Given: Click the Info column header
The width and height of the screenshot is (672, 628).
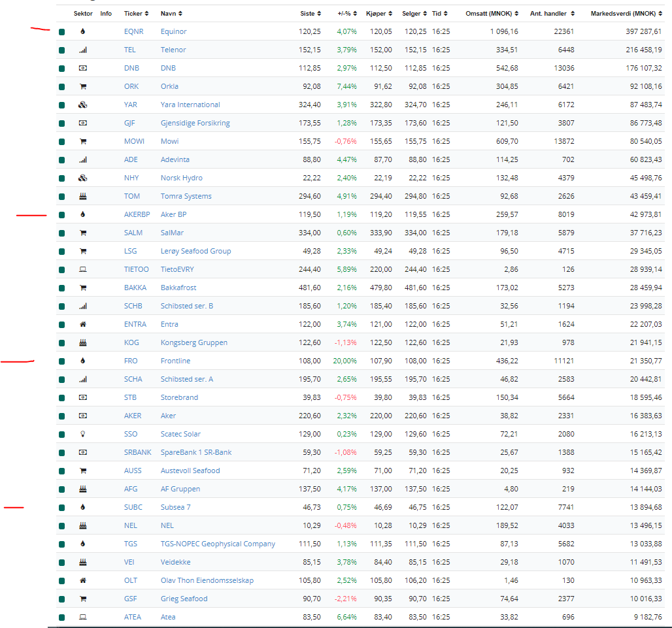Looking at the screenshot, I should pos(106,13).
